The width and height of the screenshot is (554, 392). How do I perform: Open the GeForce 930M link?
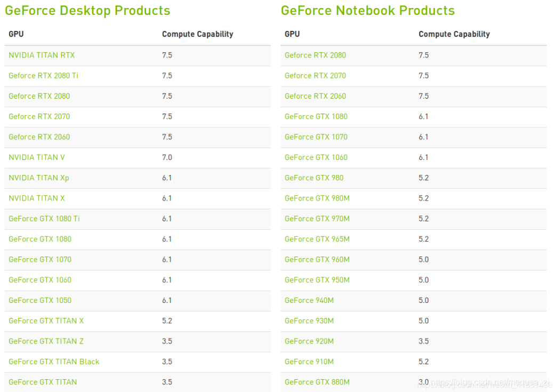(309, 321)
